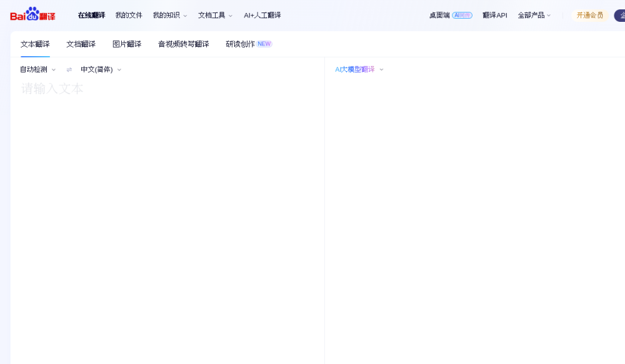Open the 研读创作 tab
The width and height of the screenshot is (625, 364).
coord(249,44)
